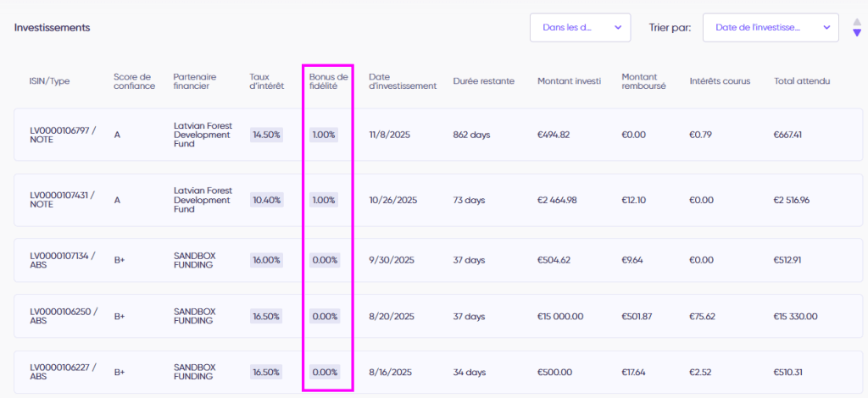Click the 862 days remaining duration
Screen dimensions: 868x398
coord(472,135)
